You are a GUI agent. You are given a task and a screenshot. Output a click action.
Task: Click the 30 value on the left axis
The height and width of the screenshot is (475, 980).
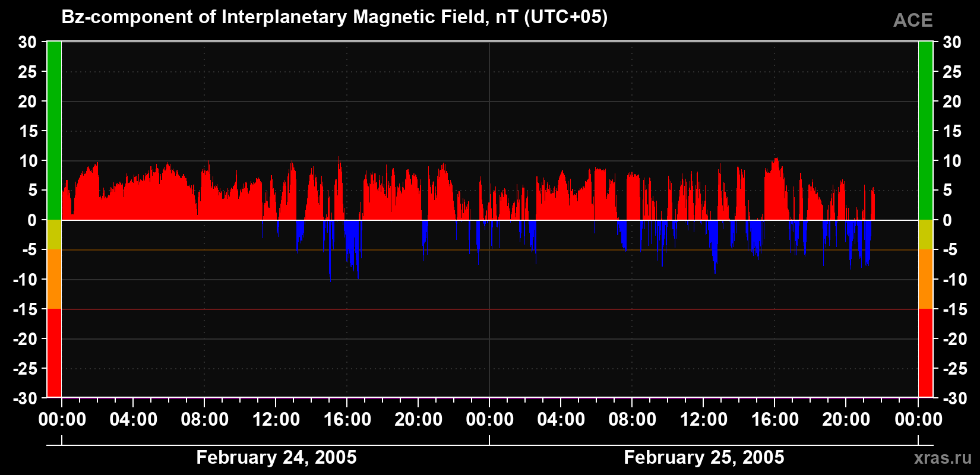27,42
